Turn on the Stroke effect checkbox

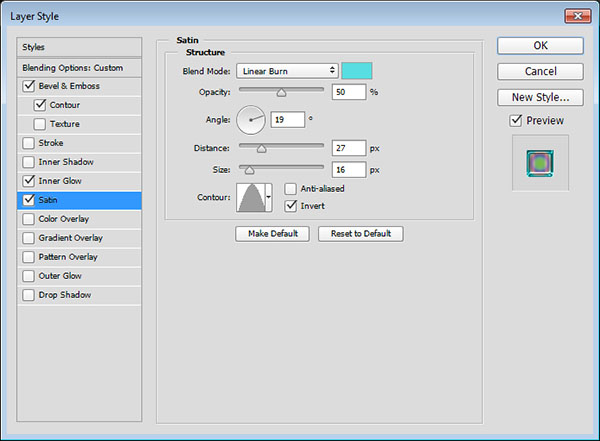pyautogui.click(x=26, y=143)
